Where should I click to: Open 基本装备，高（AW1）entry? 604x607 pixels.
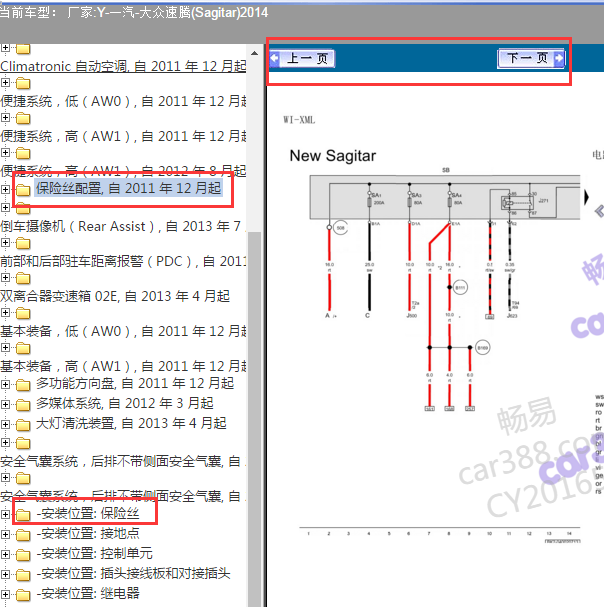click(123, 366)
